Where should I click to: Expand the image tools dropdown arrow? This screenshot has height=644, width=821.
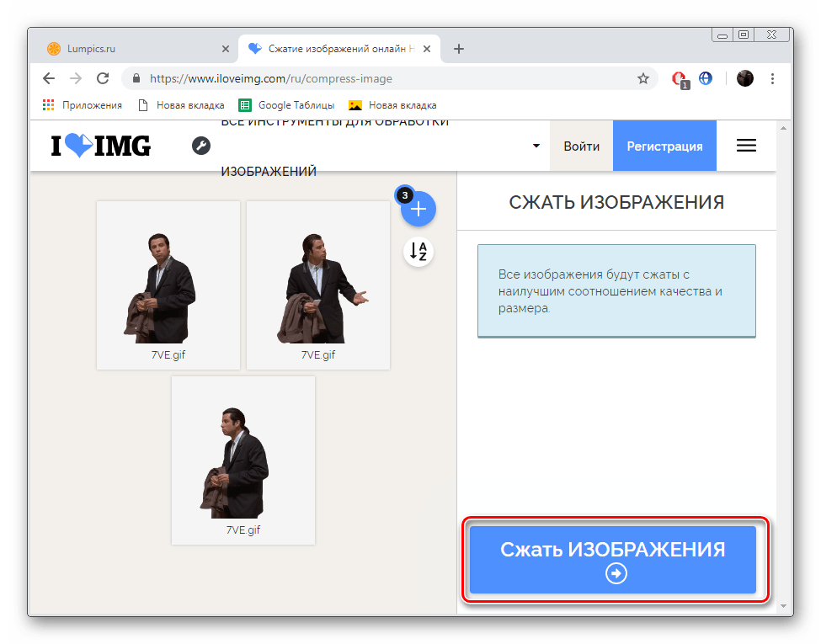click(536, 146)
